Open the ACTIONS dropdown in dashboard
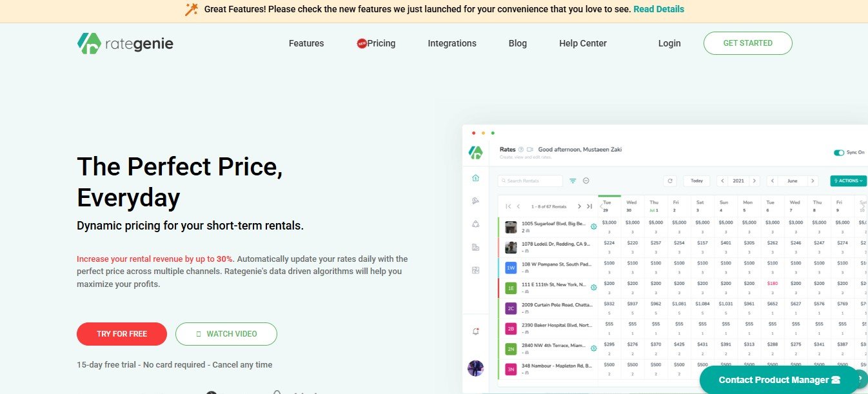Image resolution: width=868 pixels, height=394 pixels. (848, 181)
